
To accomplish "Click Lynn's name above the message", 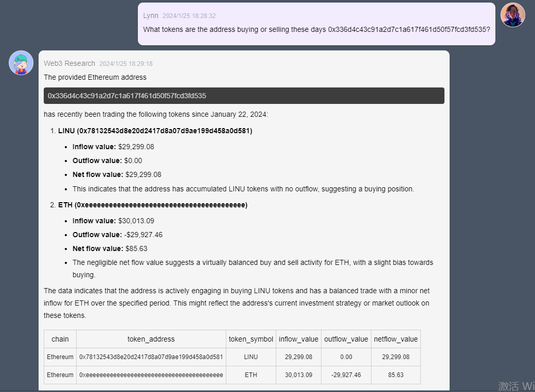I will pos(150,16).
